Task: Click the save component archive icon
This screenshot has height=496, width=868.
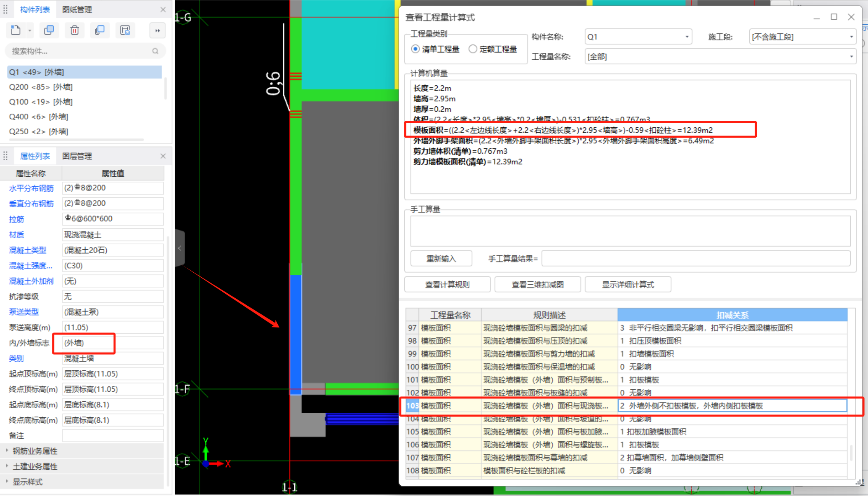Action: 125,30
